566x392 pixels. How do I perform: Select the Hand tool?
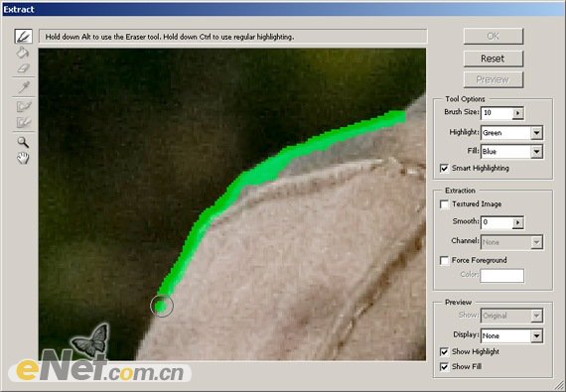(23, 158)
